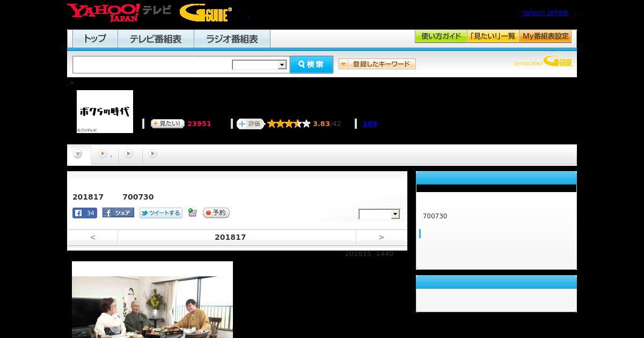Click the 23951 見たい count
This screenshot has width=644, height=338.
(x=199, y=123)
